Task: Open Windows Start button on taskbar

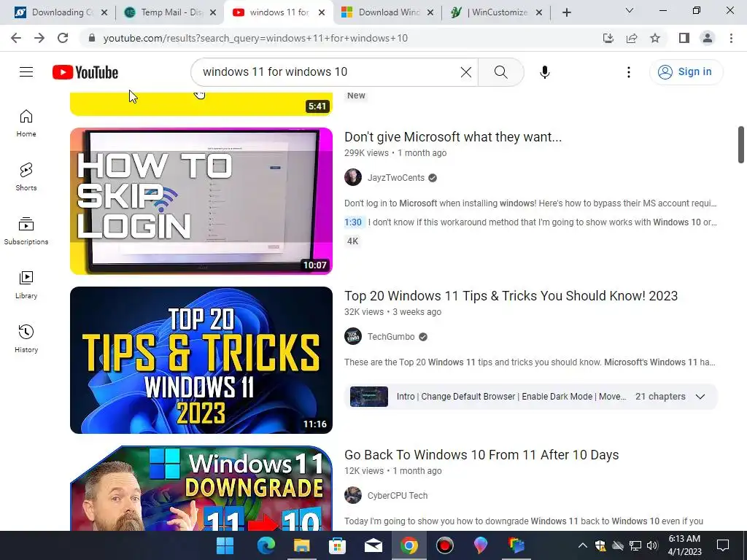Action: pyautogui.click(x=225, y=545)
